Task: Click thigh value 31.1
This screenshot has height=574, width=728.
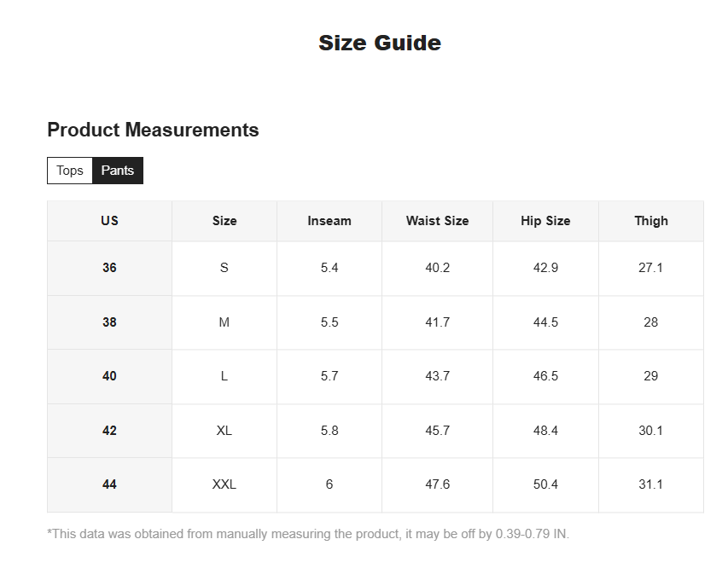Action: [651, 485]
